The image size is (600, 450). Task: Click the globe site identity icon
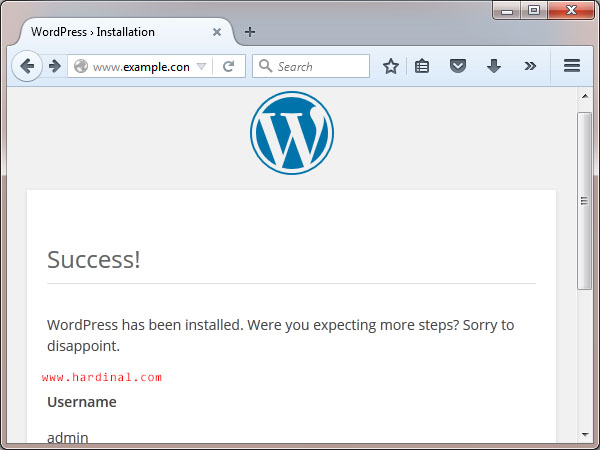tap(81, 66)
